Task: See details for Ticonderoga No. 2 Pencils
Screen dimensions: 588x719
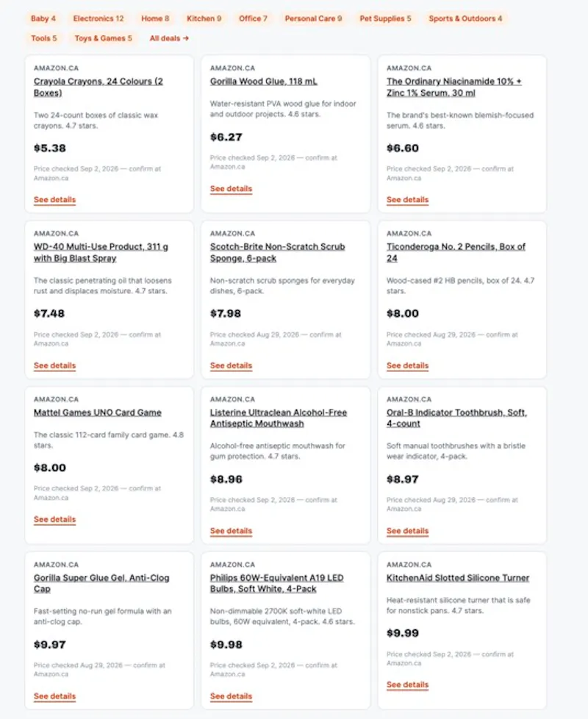Action: click(x=407, y=365)
